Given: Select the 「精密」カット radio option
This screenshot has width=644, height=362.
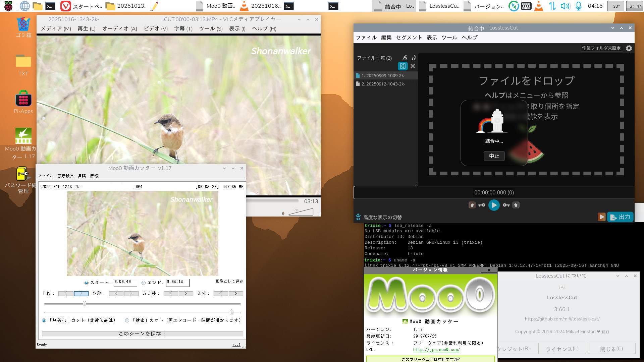Looking at the screenshot, I should 127,320.
